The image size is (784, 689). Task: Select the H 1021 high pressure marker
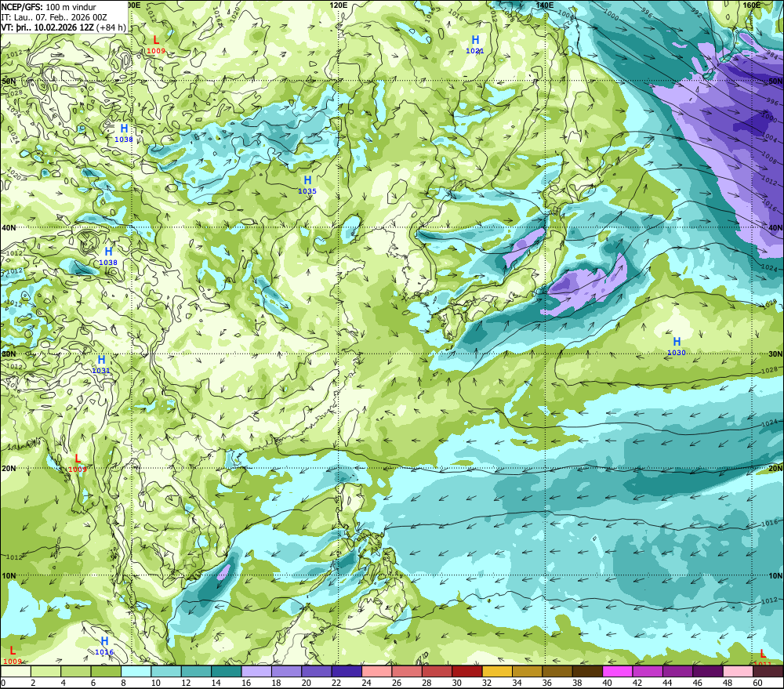tap(475, 44)
